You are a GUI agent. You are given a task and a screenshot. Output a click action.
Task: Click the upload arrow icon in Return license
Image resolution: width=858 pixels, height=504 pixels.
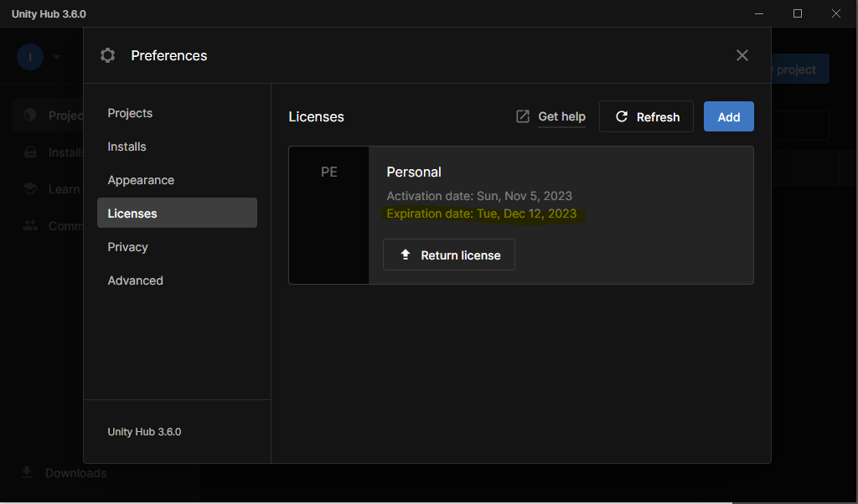tap(406, 255)
